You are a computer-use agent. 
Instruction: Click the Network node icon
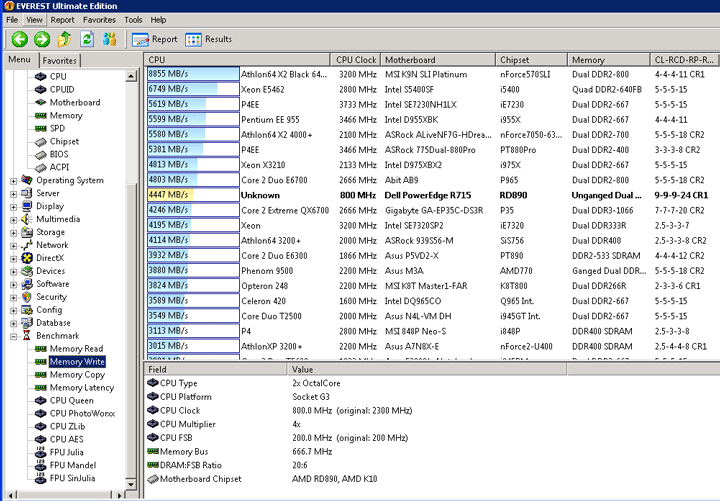point(27,245)
